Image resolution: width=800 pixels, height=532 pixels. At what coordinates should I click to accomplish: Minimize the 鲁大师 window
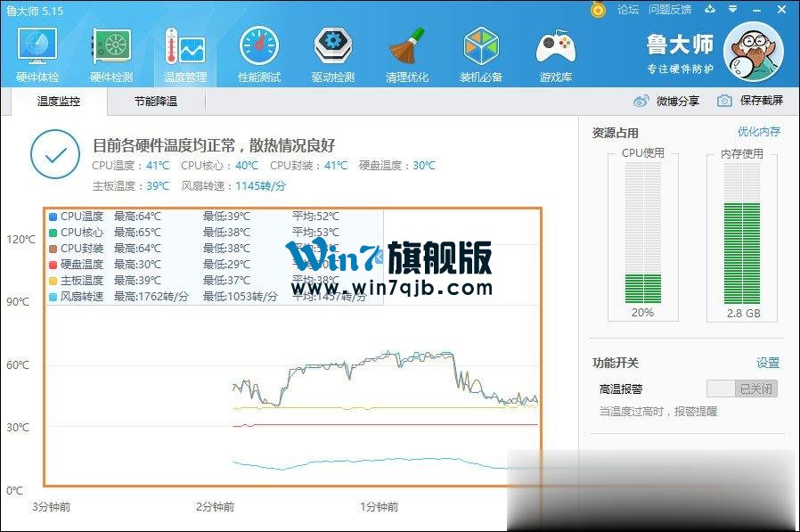(756, 10)
